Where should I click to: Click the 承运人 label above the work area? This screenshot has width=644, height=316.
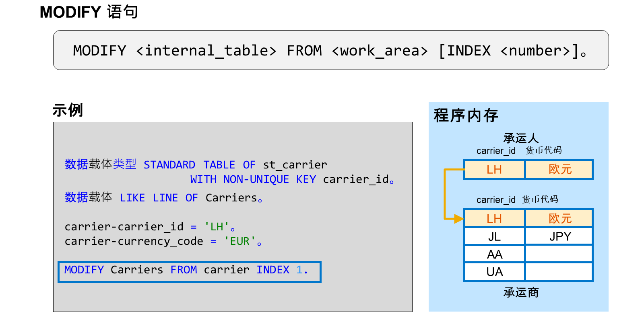[x=521, y=138]
